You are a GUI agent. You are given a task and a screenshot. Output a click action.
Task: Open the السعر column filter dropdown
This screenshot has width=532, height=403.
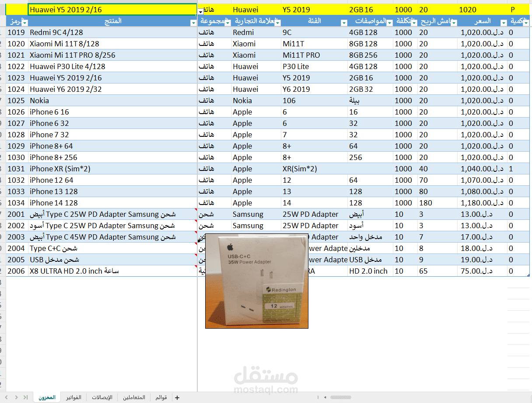(x=504, y=22)
